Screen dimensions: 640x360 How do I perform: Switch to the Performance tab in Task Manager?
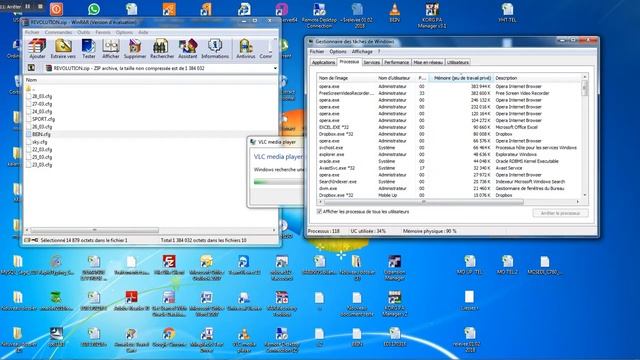396,62
